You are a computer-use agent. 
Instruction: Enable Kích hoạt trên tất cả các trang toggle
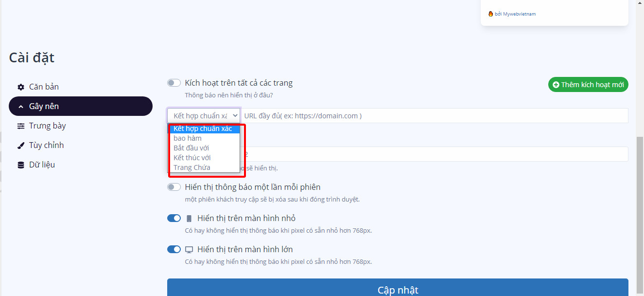coord(174,83)
